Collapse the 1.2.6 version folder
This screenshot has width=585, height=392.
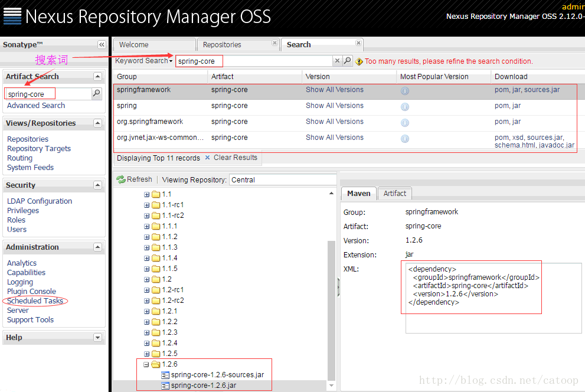[x=146, y=364]
